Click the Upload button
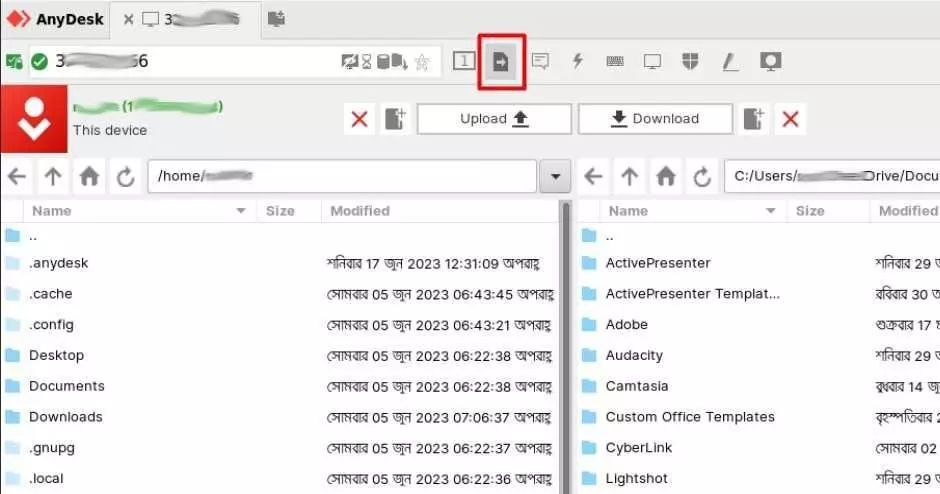Screen dimensions: 940x494 494,119
